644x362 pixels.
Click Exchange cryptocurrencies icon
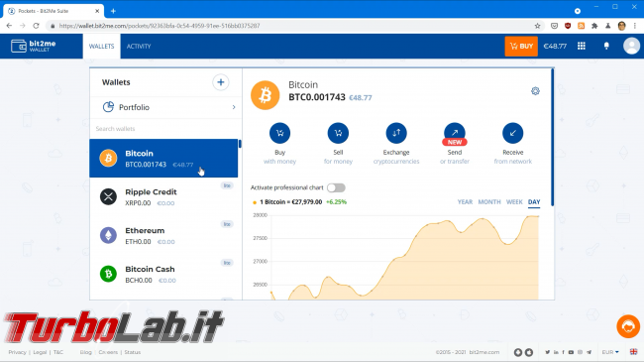coord(396,133)
